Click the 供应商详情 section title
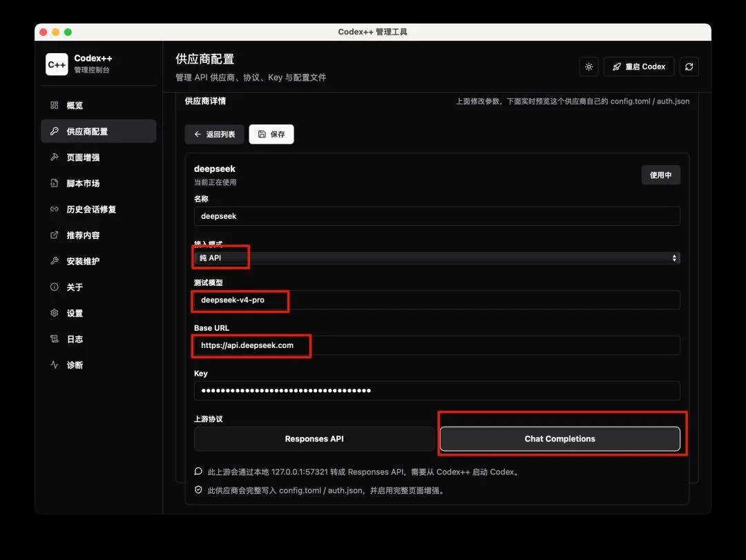Screen dimensions: 746x560 pos(205,101)
